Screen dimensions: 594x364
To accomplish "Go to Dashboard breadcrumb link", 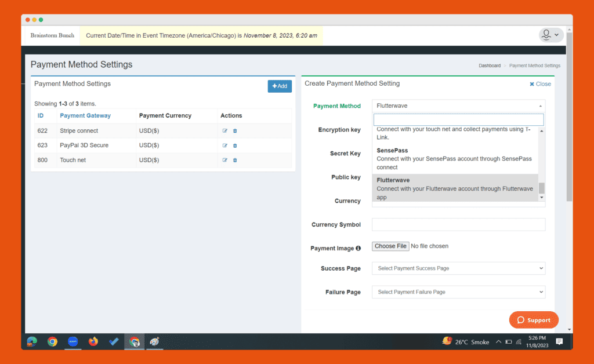I will [x=490, y=65].
